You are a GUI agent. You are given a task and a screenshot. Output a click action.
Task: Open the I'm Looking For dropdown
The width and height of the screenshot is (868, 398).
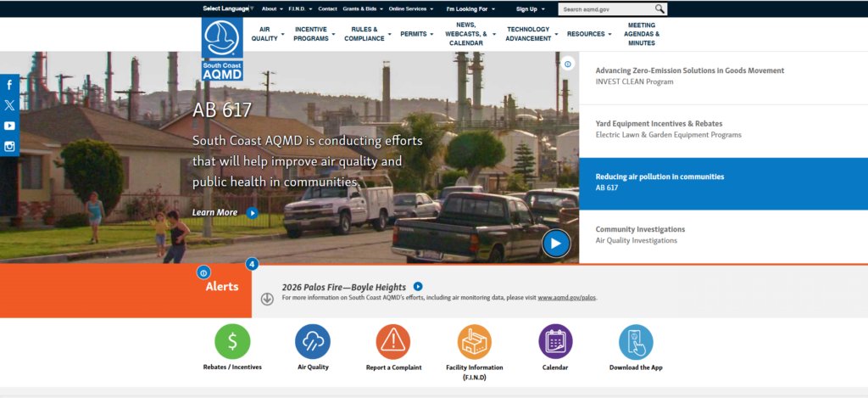470,8
